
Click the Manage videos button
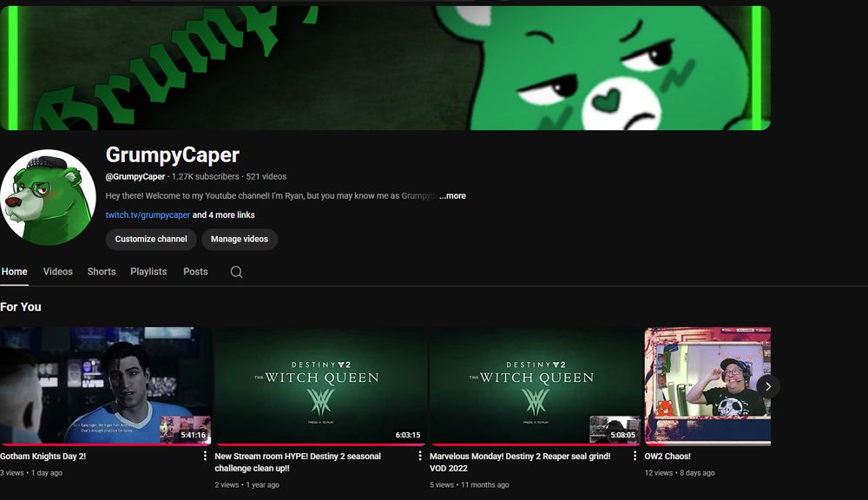click(240, 240)
